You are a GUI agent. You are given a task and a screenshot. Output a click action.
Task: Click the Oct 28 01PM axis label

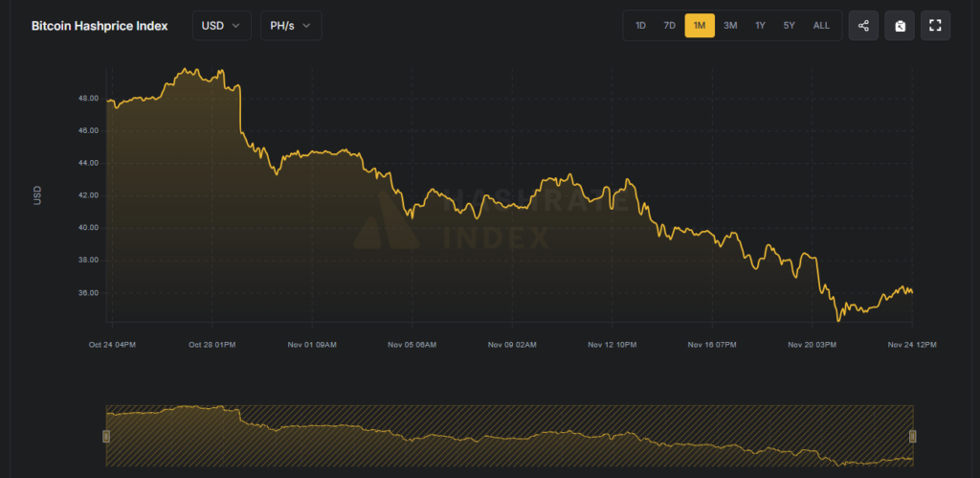click(x=212, y=345)
